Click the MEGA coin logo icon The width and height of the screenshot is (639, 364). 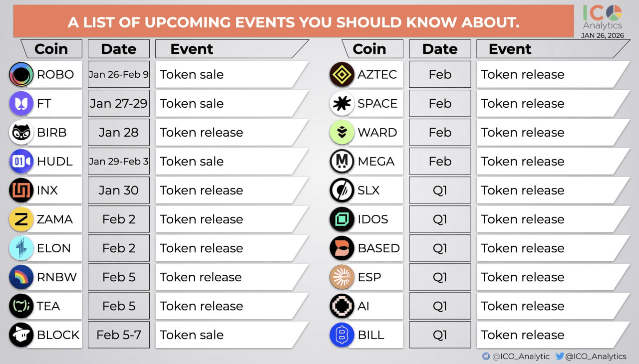342,162
